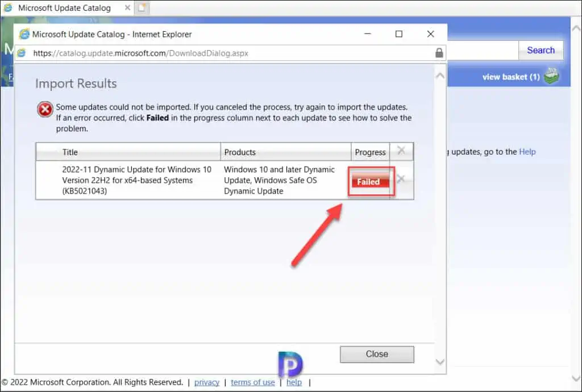
Task: Click the red error icon beside the message
Action: pyautogui.click(x=45, y=110)
